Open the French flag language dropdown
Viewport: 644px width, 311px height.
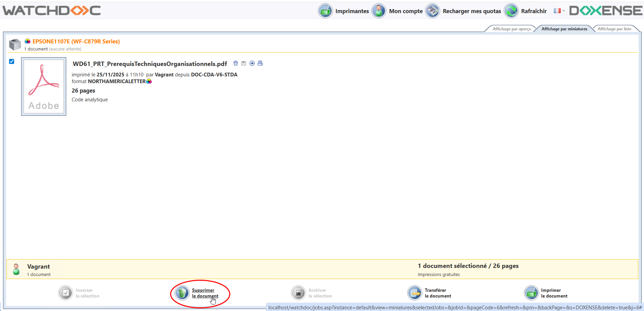559,11
